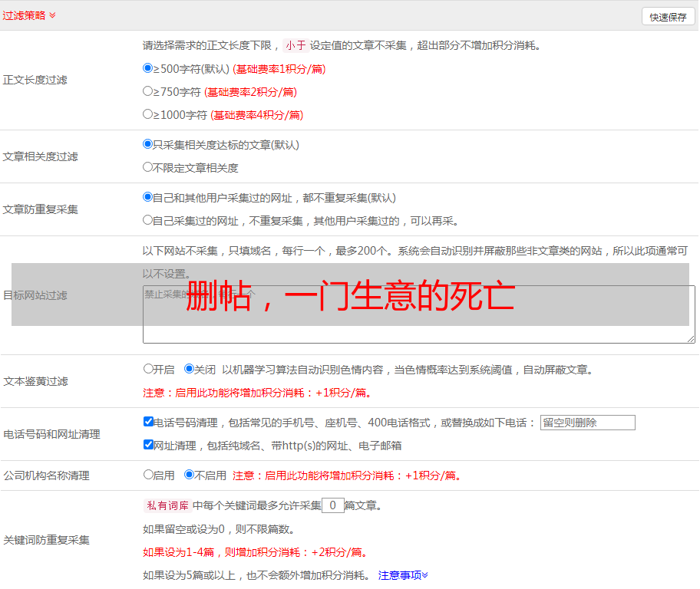Click the 正文长度过滤 row label
Image resolution: width=700 pixels, height=589 pixels.
pyautogui.click(x=35, y=80)
